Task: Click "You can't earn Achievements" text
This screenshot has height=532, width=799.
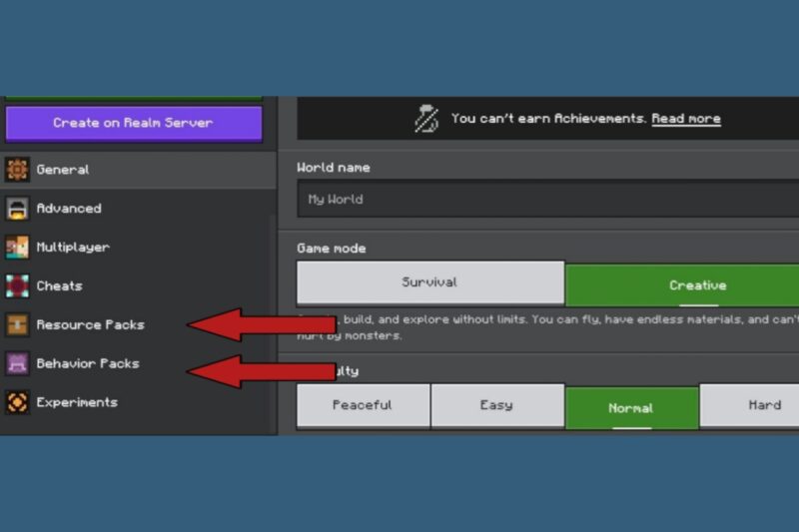Action: (548, 119)
